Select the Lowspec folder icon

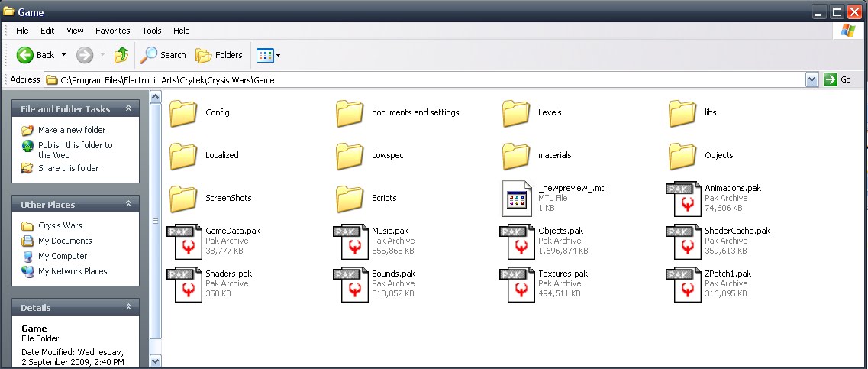pos(350,156)
